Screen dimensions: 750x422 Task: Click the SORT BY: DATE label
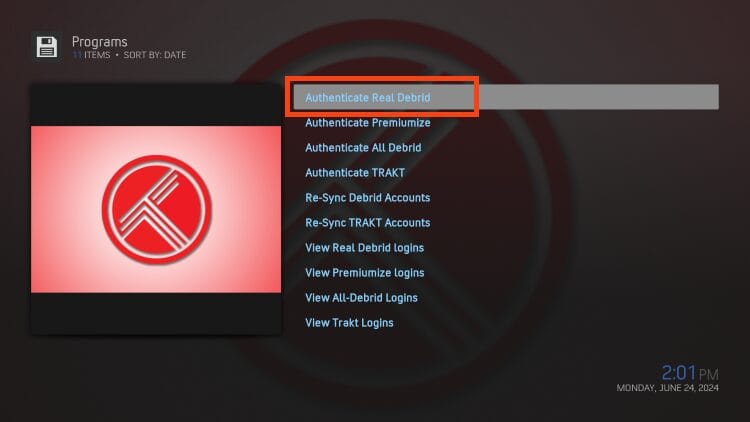(154, 55)
